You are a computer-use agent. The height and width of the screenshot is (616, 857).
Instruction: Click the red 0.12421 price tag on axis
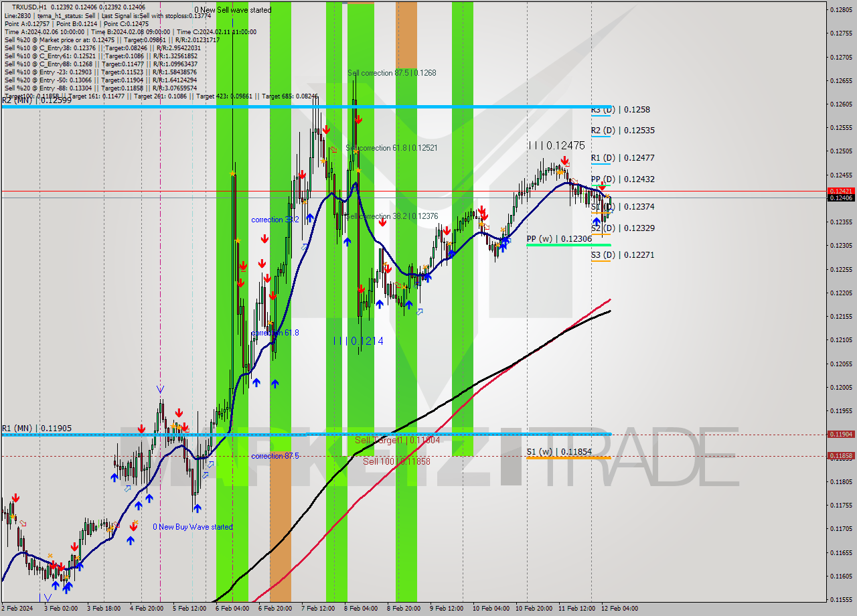pos(841,191)
